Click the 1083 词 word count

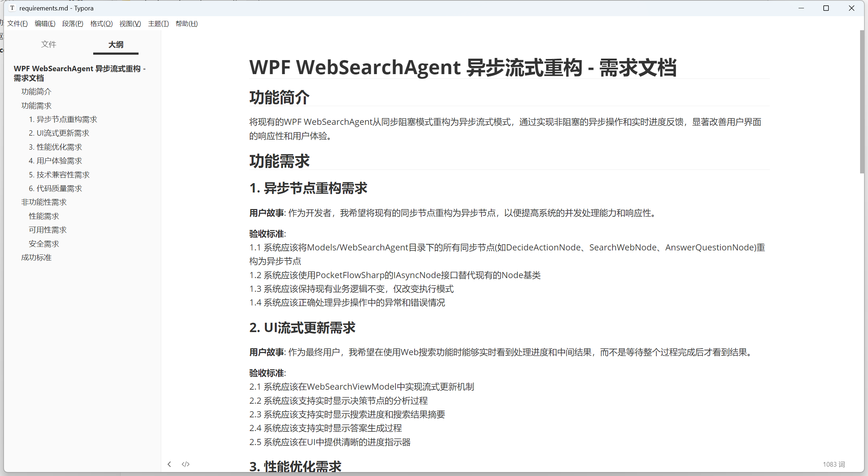833,464
